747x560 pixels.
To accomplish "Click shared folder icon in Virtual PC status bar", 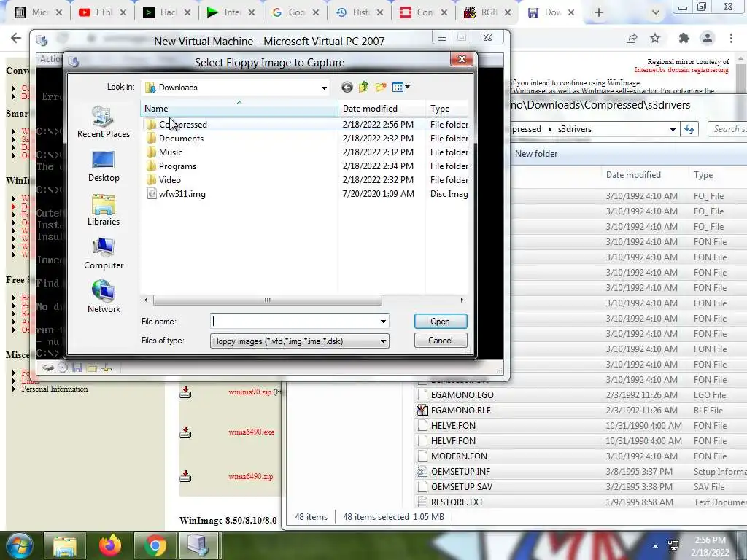I will (x=91, y=367).
